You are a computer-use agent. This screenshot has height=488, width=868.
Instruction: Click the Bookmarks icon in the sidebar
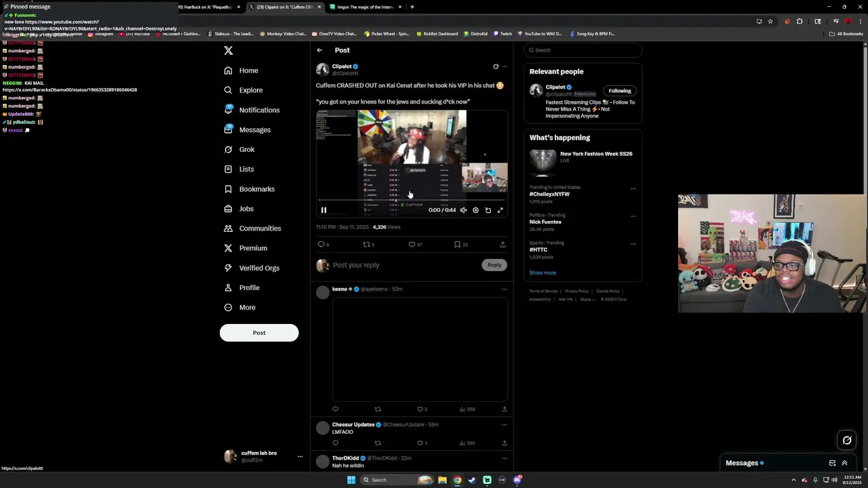(x=229, y=189)
